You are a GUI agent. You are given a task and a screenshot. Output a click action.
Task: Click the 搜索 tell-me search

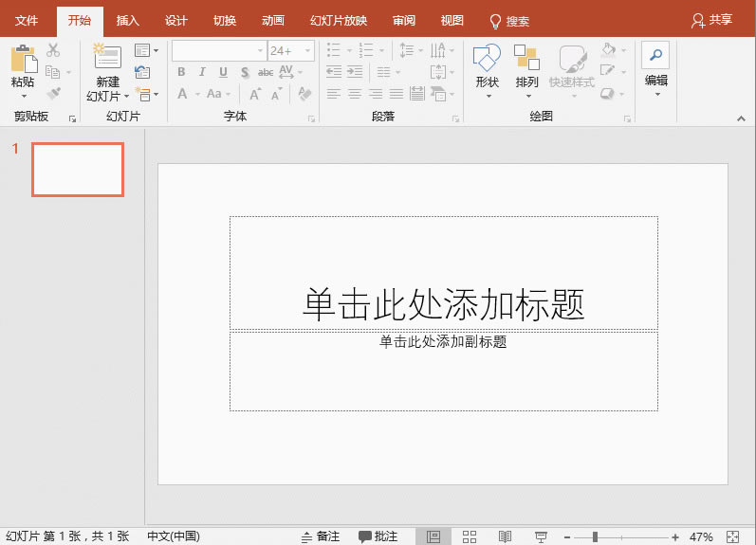click(509, 21)
